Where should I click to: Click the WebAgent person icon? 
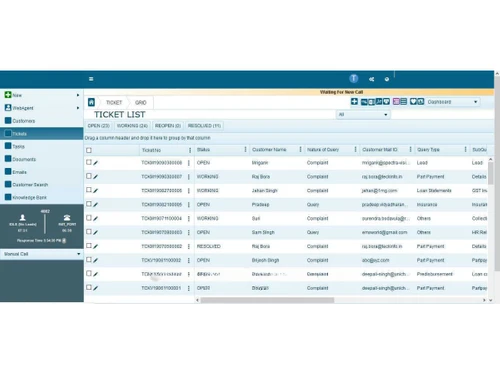[8, 108]
